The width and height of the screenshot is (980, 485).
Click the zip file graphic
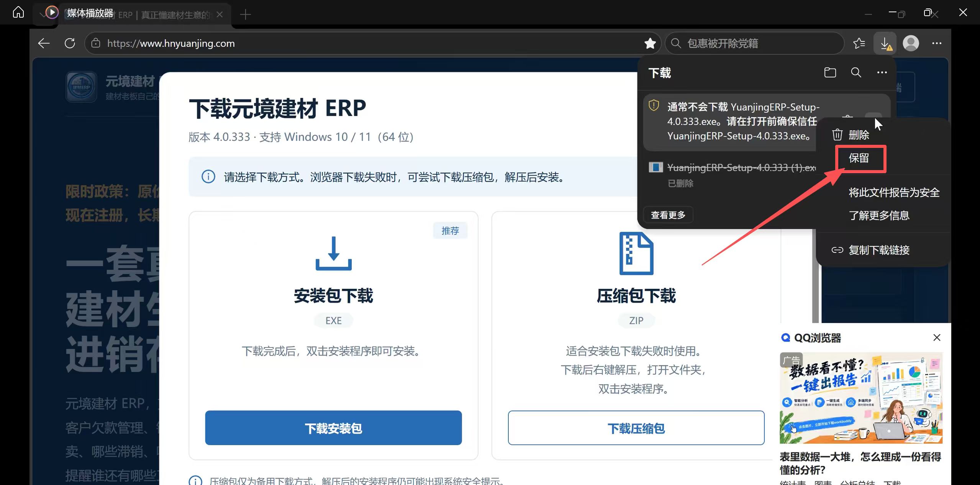pos(636,253)
